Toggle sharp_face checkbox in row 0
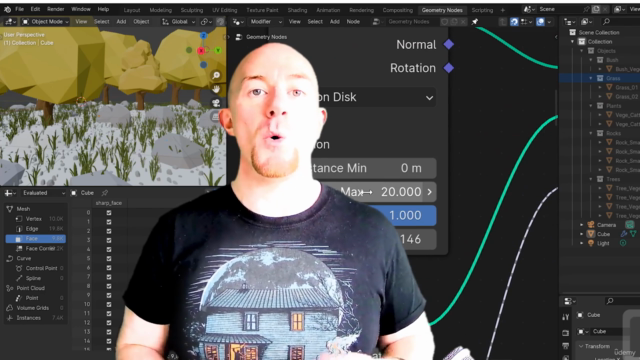The width and height of the screenshot is (640, 360). pos(109,213)
